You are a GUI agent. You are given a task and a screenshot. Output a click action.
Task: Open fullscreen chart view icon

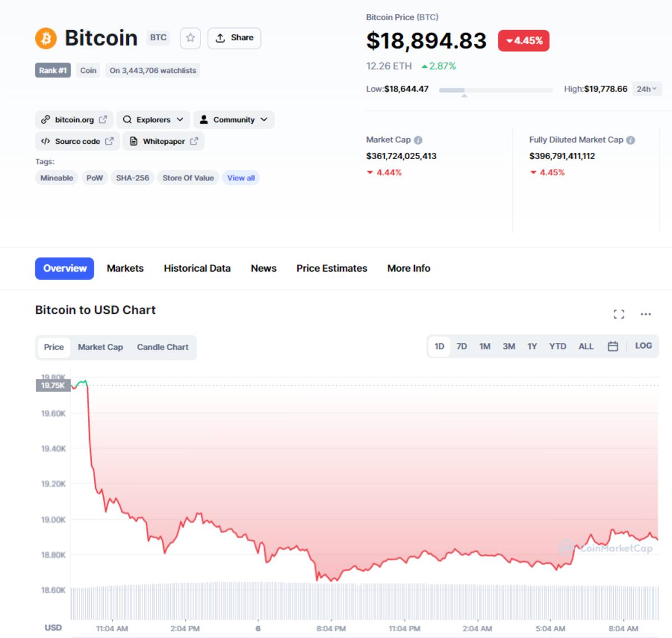[x=619, y=314]
